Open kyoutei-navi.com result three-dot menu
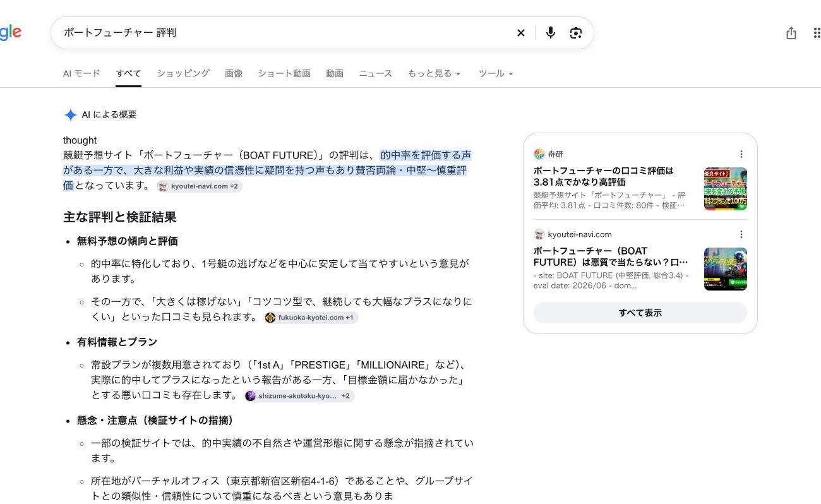This screenshot has width=821, height=504. tap(741, 234)
